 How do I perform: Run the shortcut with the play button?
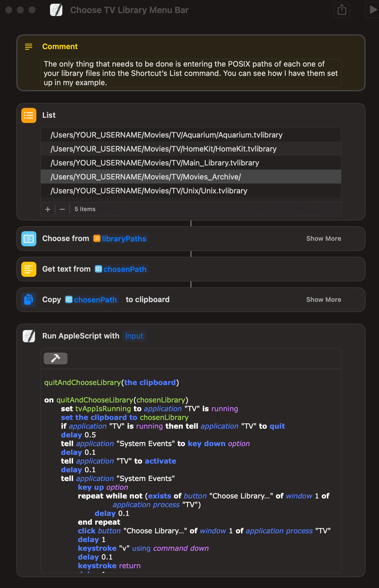click(x=373, y=10)
